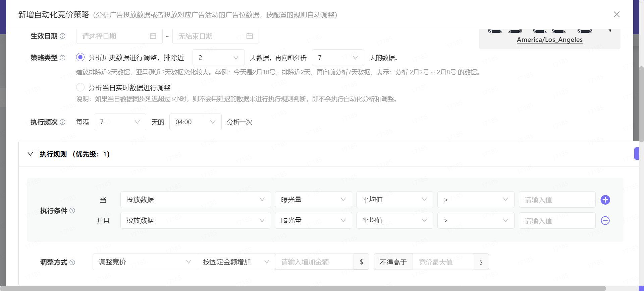Click help icon beside 策略类型 label
Screen dimensions: 644x291
(x=62, y=58)
